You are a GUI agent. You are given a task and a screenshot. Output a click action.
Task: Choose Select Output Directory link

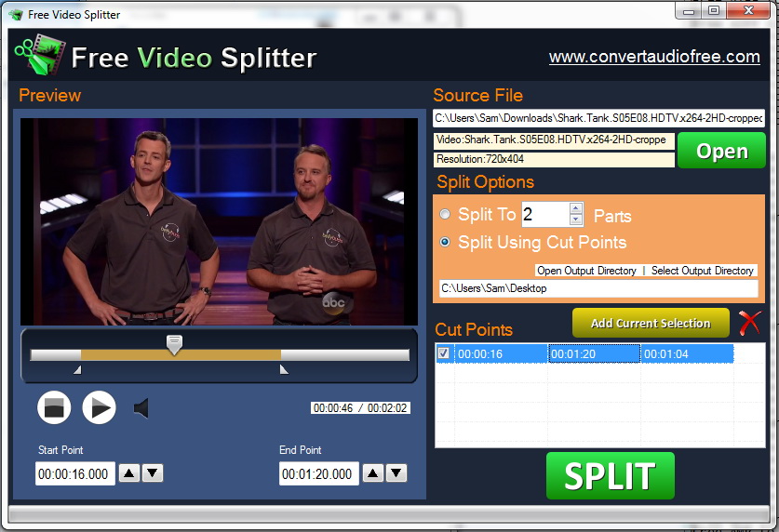[703, 271]
